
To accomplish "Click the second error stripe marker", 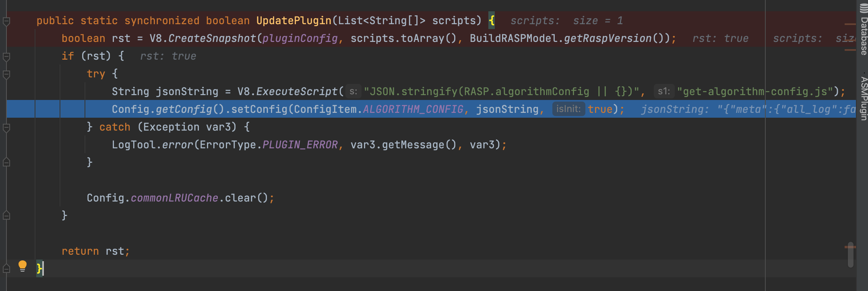I will click(x=850, y=50).
